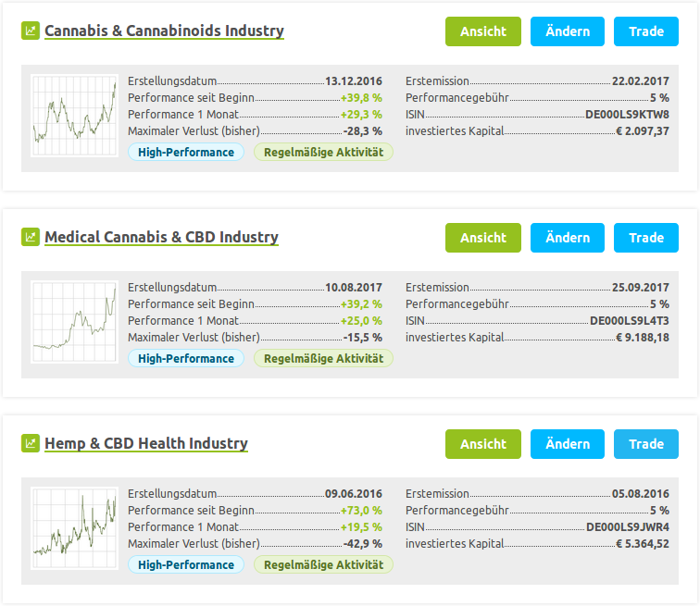Open Hemp & CBD Health Industry chart thumbnail
Image resolution: width=700 pixels, height=606 pixels.
74,530
